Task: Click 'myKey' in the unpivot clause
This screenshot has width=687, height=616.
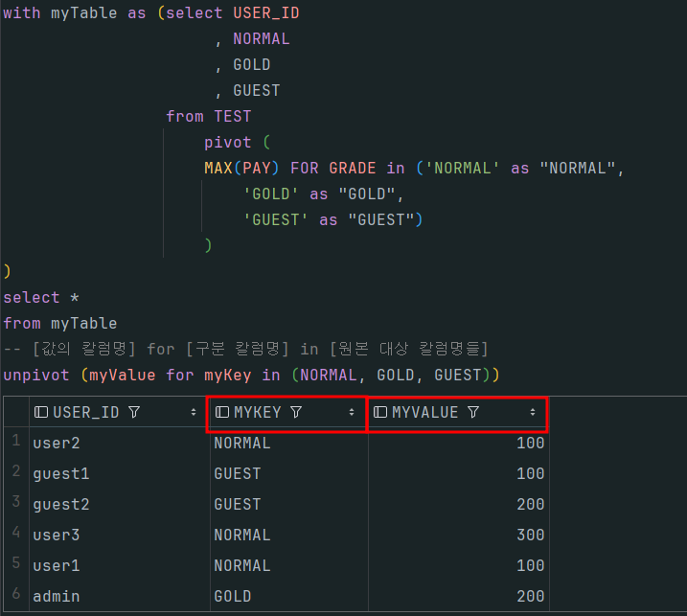Action: click(x=228, y=376)
